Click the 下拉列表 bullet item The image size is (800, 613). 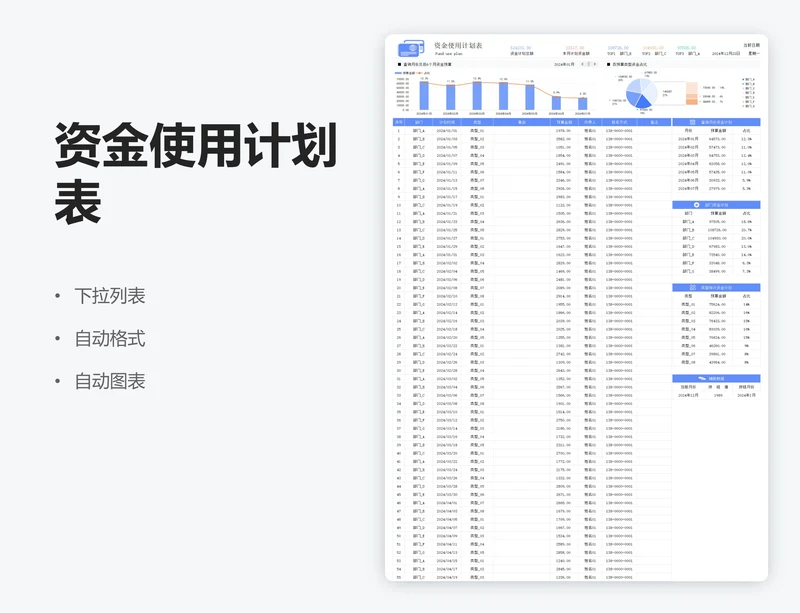pyautogui.click(x=110, y=296)
